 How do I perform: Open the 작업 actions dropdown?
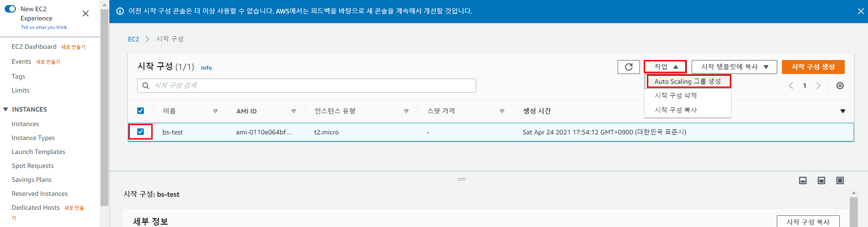665,67
